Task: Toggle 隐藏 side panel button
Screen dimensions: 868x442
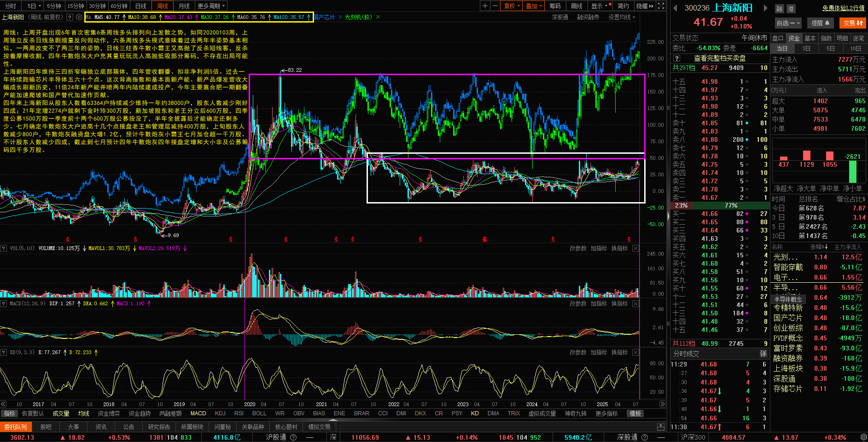Action: pos(645,6)
